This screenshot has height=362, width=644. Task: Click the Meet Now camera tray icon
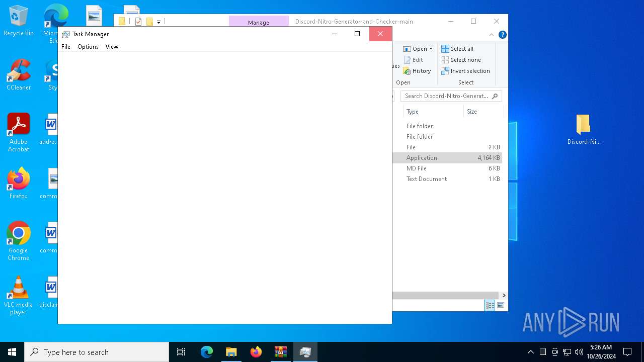click(x=555, y=352)
